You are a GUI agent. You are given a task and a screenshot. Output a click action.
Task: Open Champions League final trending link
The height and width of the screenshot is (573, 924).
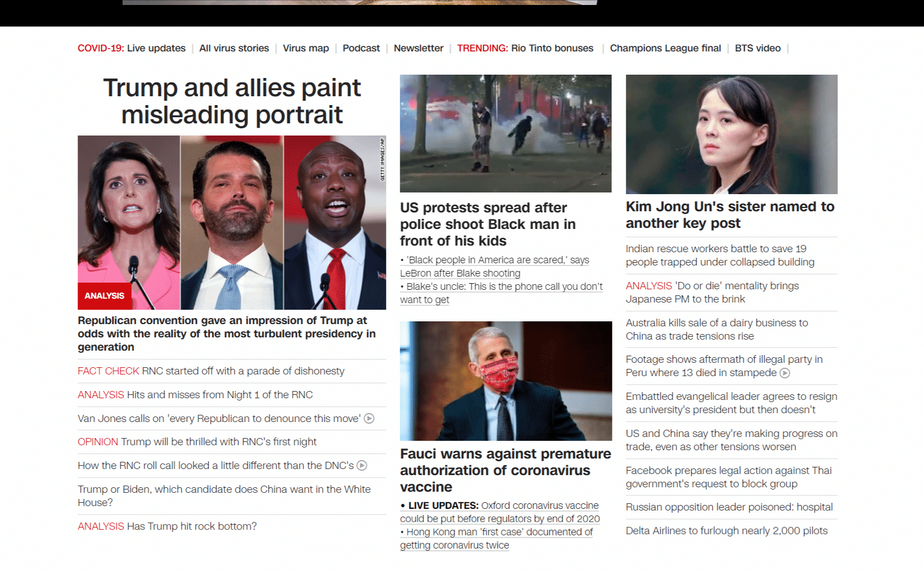pos(665,48)
